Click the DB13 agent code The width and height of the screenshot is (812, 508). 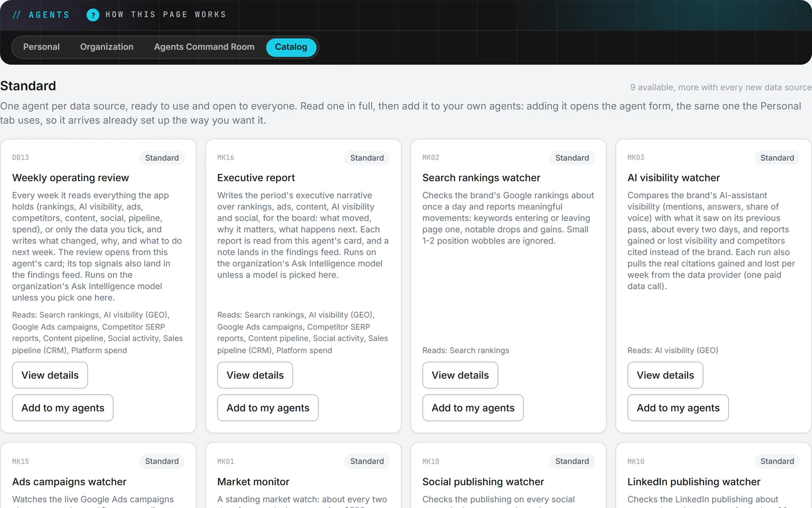(x=21, y=158)
